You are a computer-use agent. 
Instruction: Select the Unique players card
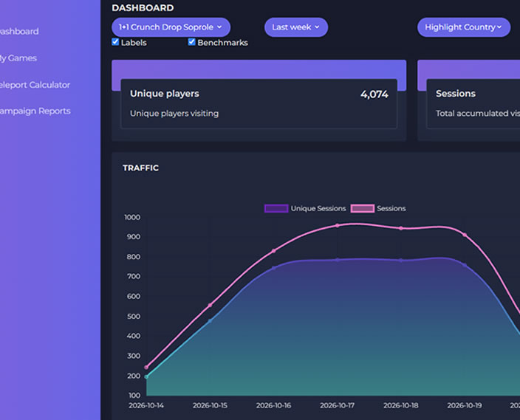click(x=259, y=104)
